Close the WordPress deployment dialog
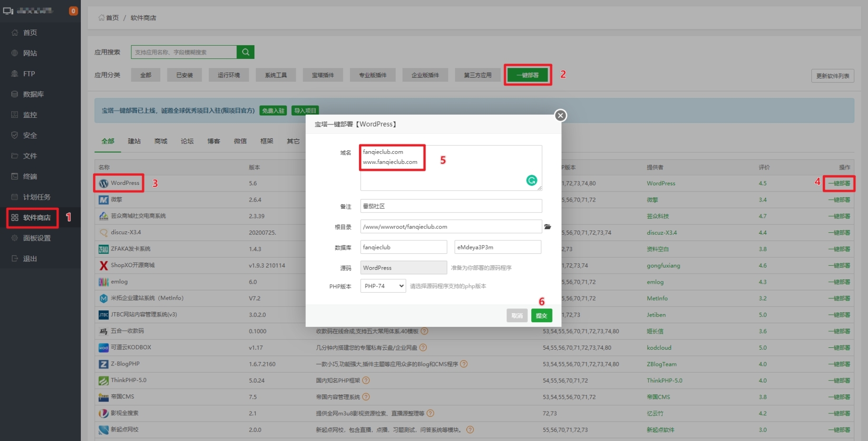The height and width of the screenshot is (441, 868). [560, 115]
